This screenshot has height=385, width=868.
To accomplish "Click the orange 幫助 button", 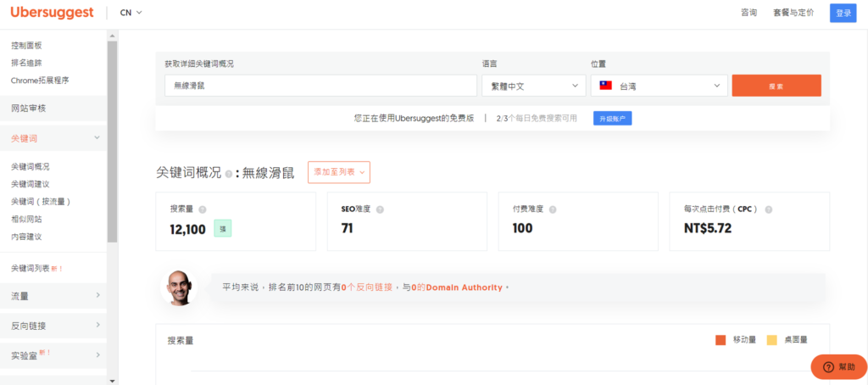I will coord(838,366).
